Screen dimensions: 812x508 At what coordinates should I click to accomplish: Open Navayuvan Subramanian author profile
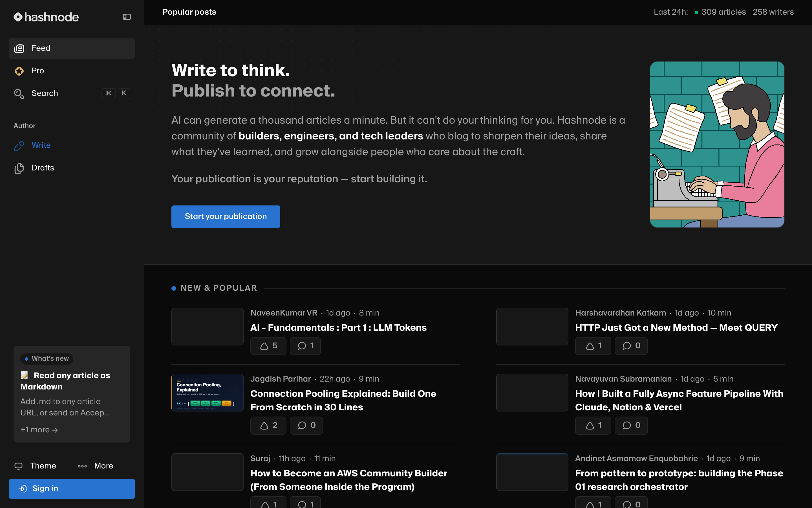click(623, 379)
